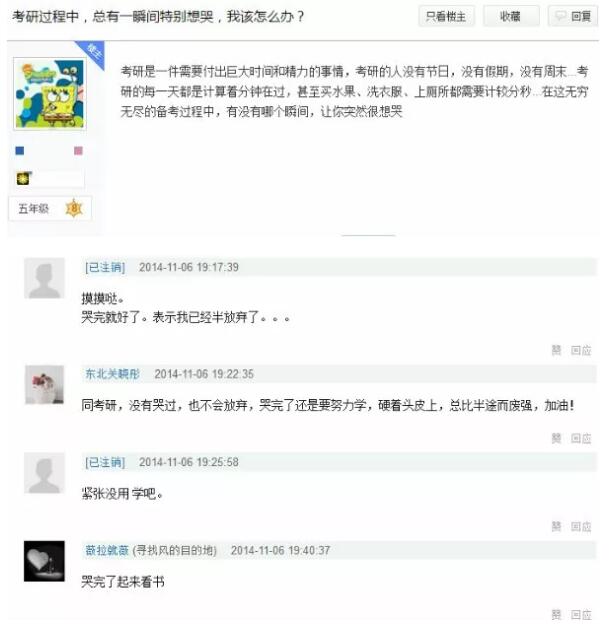Image resolution: width=615 pixels, height=634 pixels.
Task: Click 赞 under the 摸摸哒 comment
Action: pos(556,350)
